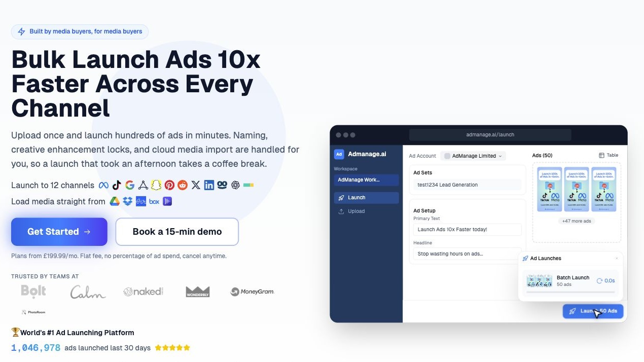
Task: Select Upload in the sidebar
Action: 366,211
